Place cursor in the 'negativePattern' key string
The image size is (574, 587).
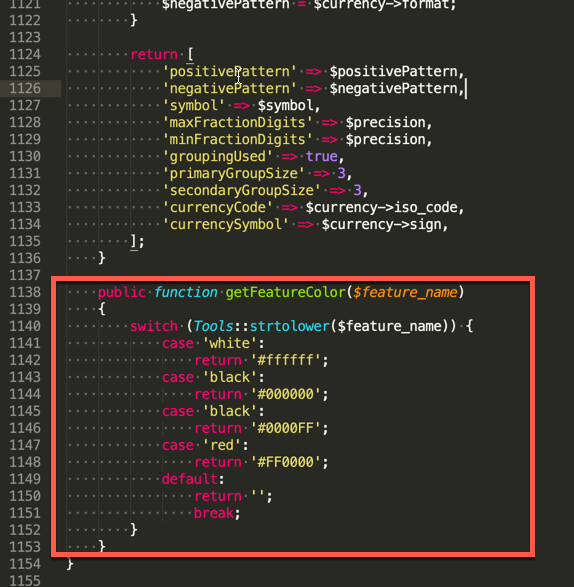(x=230, y=89)
